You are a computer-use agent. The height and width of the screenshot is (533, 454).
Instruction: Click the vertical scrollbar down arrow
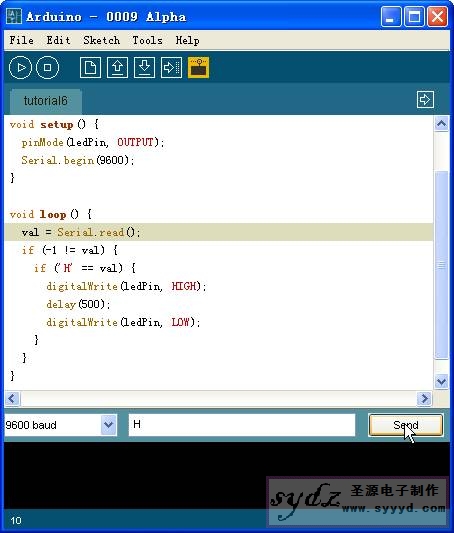pos(441,381)
